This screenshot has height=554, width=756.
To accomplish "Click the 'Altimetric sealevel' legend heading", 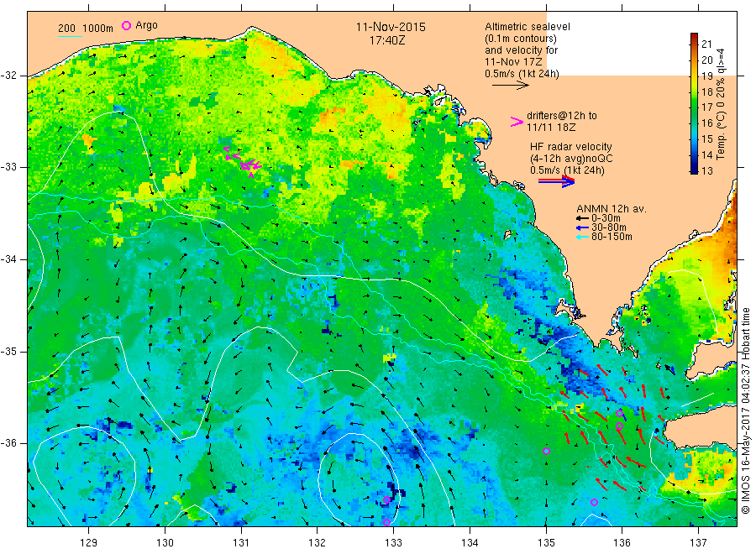I will tap(528, 27).
